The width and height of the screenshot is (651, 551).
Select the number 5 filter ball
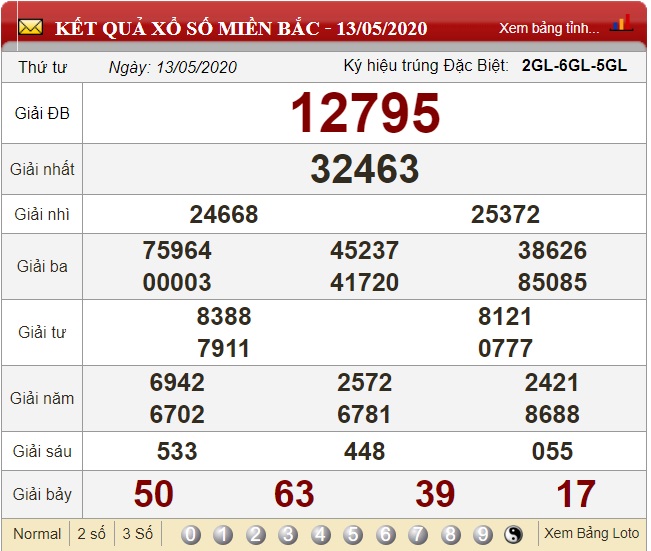click(x=353, y=535)
